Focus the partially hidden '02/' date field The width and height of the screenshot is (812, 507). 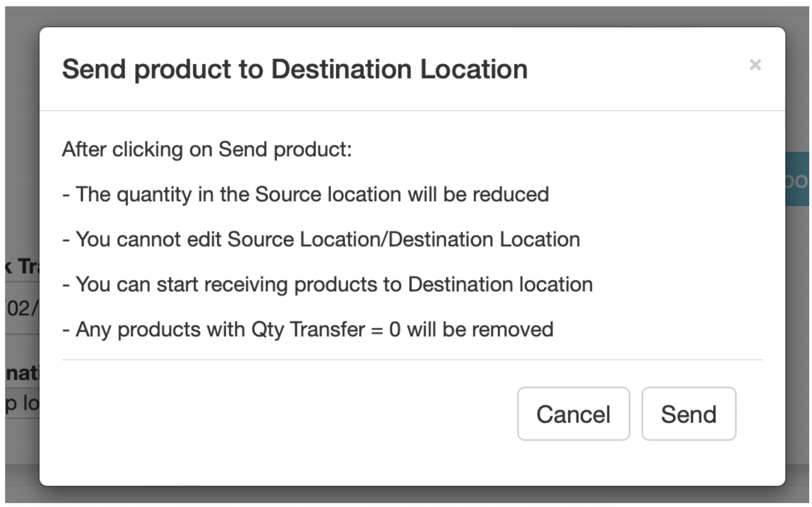point(22,308)
